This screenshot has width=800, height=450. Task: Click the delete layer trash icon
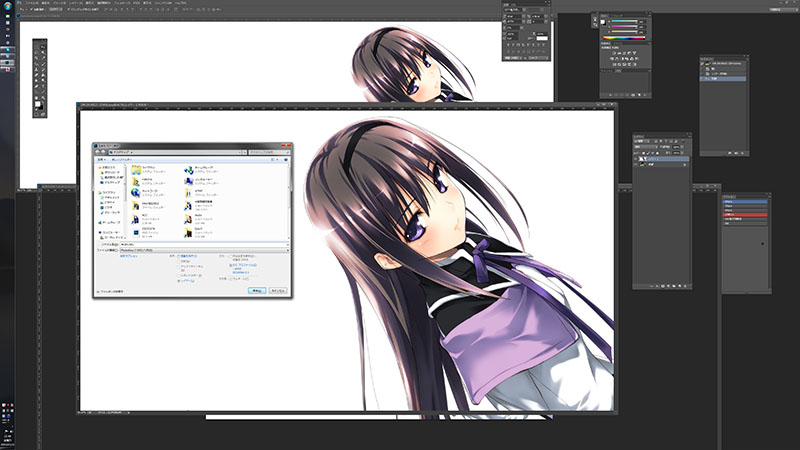coord(685,286)
